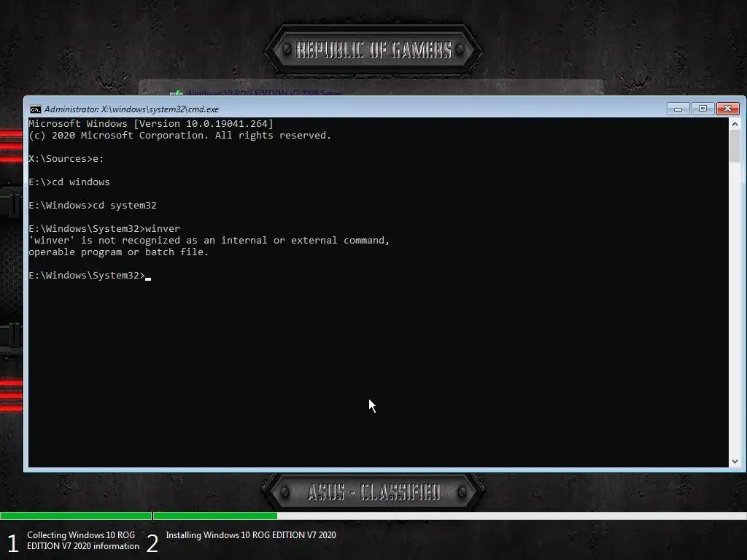Click the cmd scrollbar up arrow

(735, 124)
